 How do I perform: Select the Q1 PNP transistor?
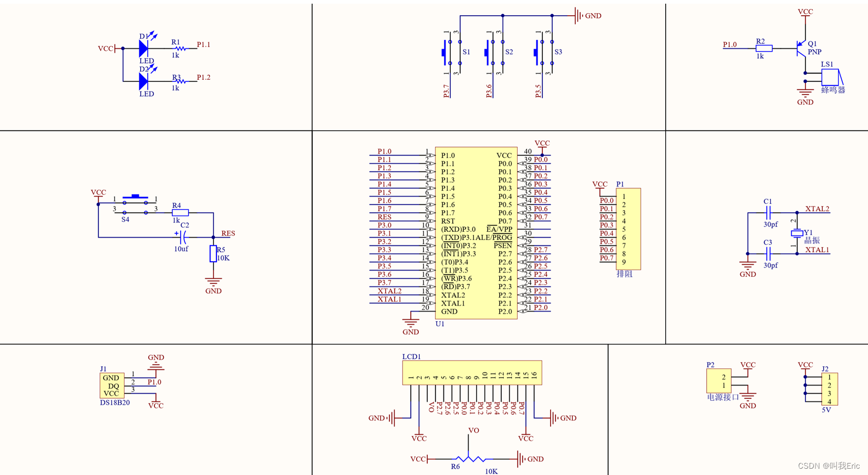(801, 48)
